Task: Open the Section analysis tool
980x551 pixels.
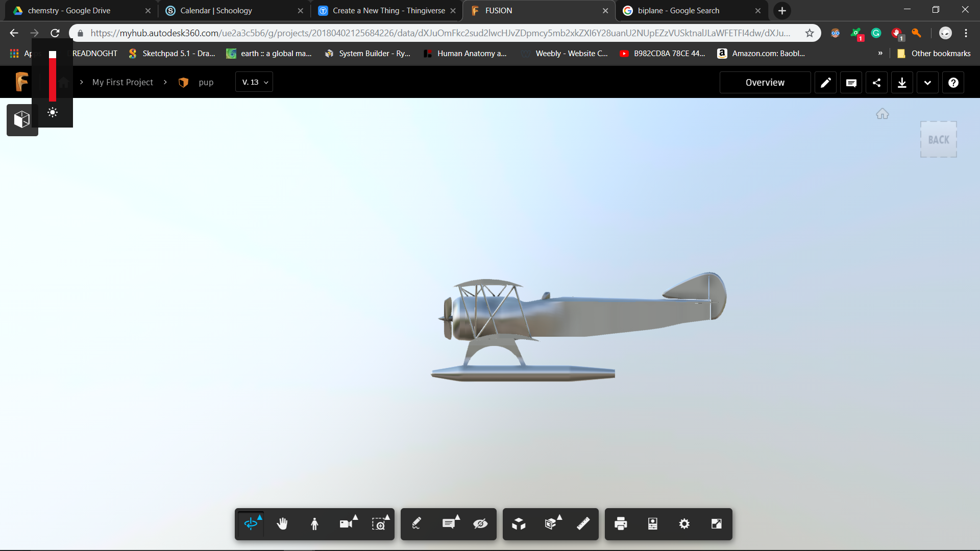Action: pyautogui.click(x=551, y=524)
